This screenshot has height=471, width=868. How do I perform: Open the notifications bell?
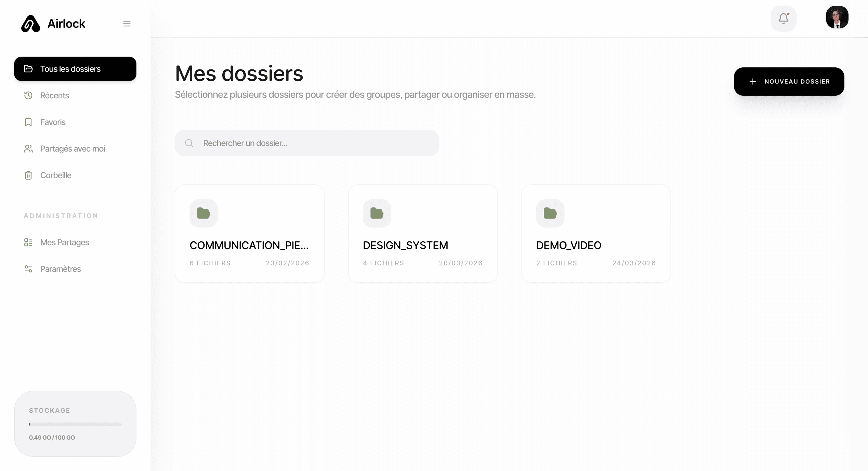[x=783, y=19]
